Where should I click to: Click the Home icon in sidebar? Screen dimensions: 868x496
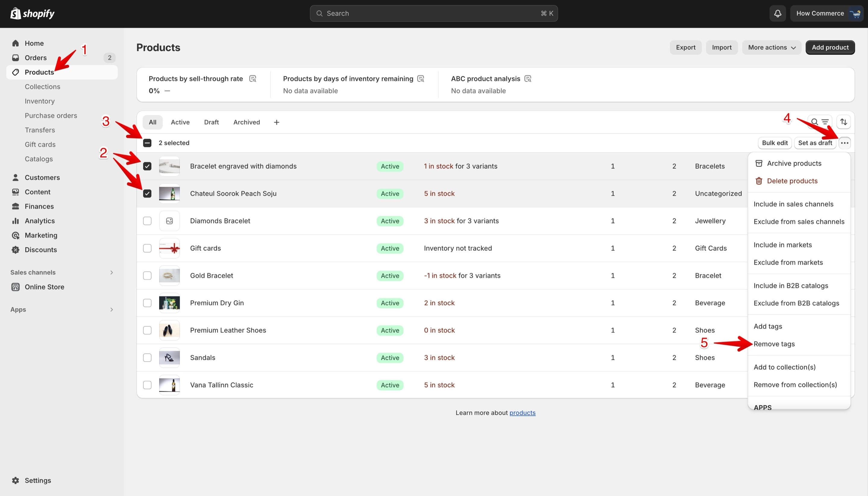tap(15, 43)
